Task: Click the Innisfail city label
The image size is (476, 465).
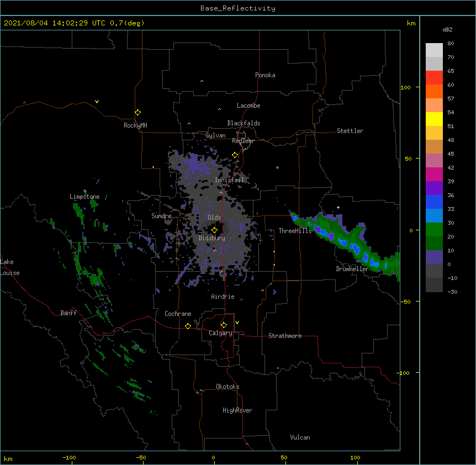Action: (x=229, y=180)
